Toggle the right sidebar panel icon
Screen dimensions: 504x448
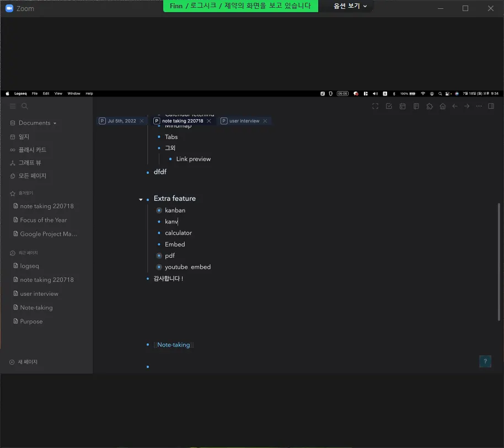tap(491, 106)
